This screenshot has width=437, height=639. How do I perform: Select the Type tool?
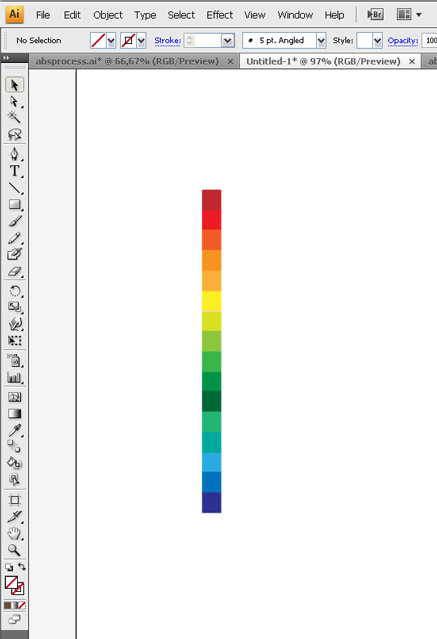pos(15,171)
